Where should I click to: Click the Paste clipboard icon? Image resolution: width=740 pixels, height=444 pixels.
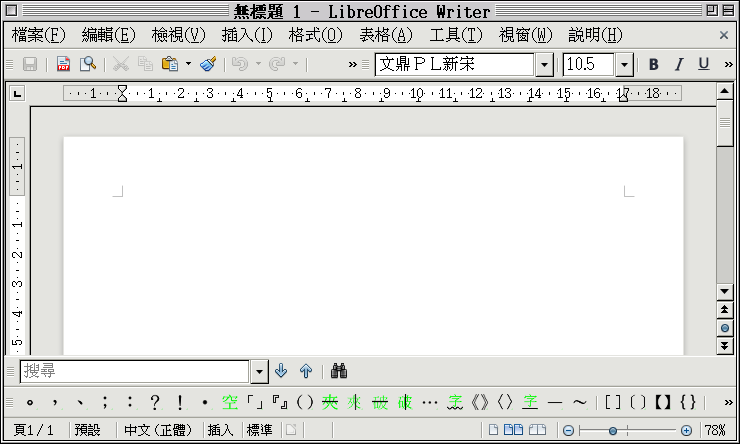click(169, 64)
